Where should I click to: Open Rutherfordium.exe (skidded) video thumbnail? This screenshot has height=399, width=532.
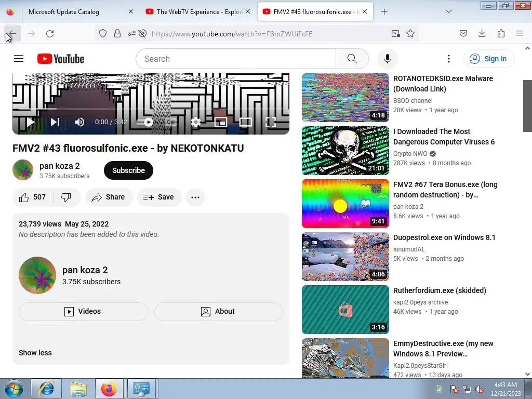(345, 310)
